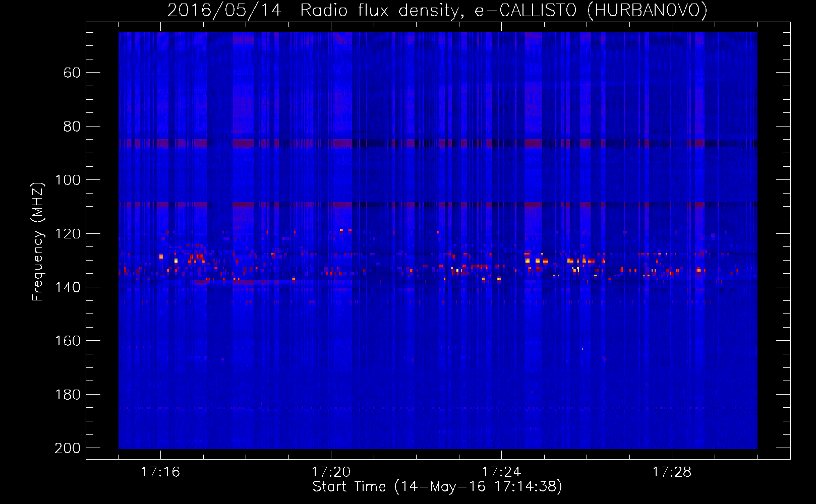Click the plot title "Radio flux density, e-CALLISTO (HURBANOVO)"
The image size is (816, 504).
504,10
